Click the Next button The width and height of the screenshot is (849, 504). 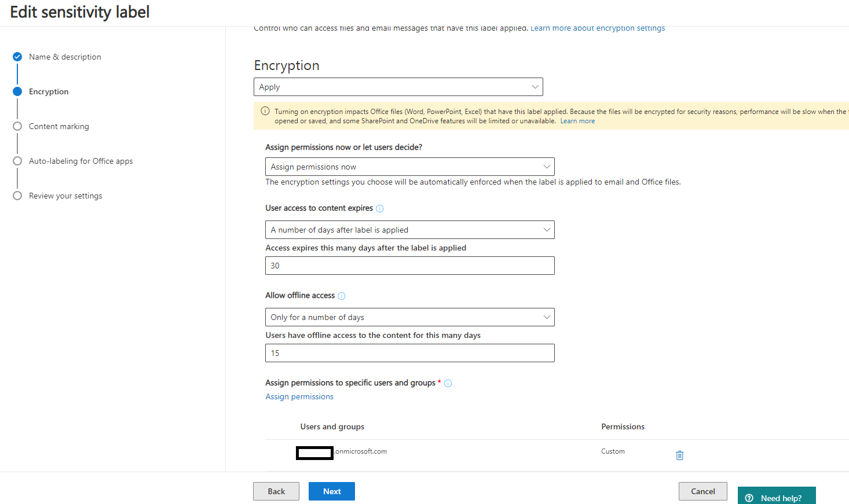(x=332, y=491)
